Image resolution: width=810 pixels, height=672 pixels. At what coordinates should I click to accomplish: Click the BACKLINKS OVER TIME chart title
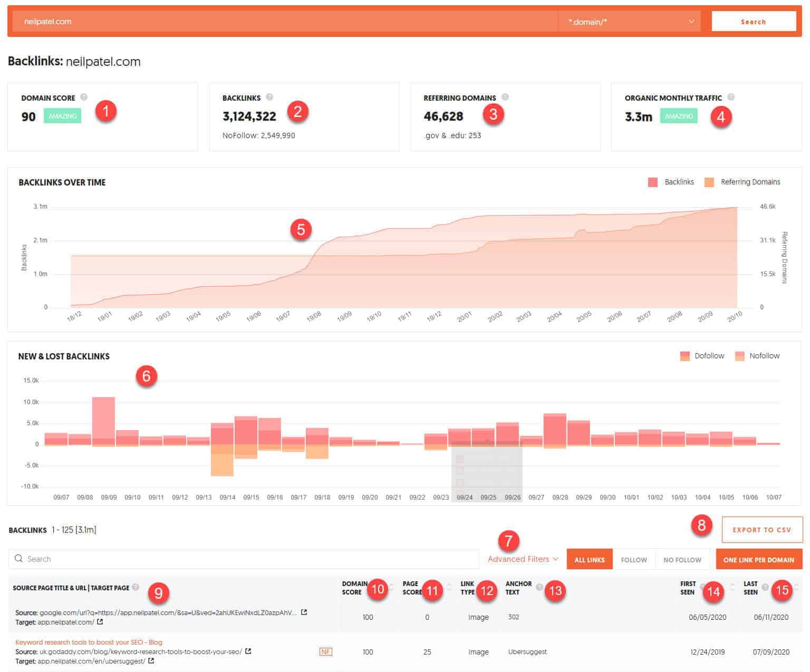[x=62, y=182]
